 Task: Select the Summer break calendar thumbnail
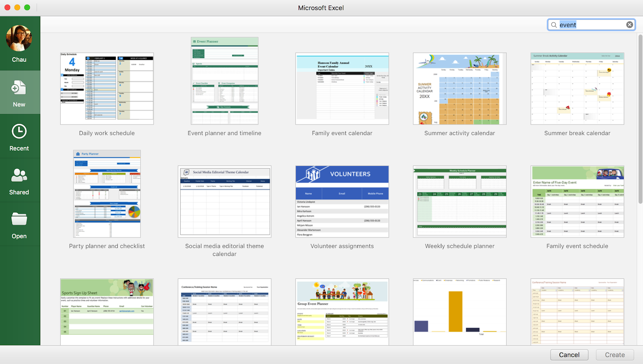pos(577,88)
